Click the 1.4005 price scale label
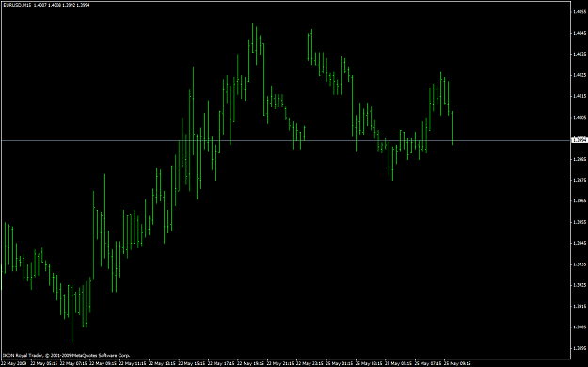 click(x=580, y=118)
